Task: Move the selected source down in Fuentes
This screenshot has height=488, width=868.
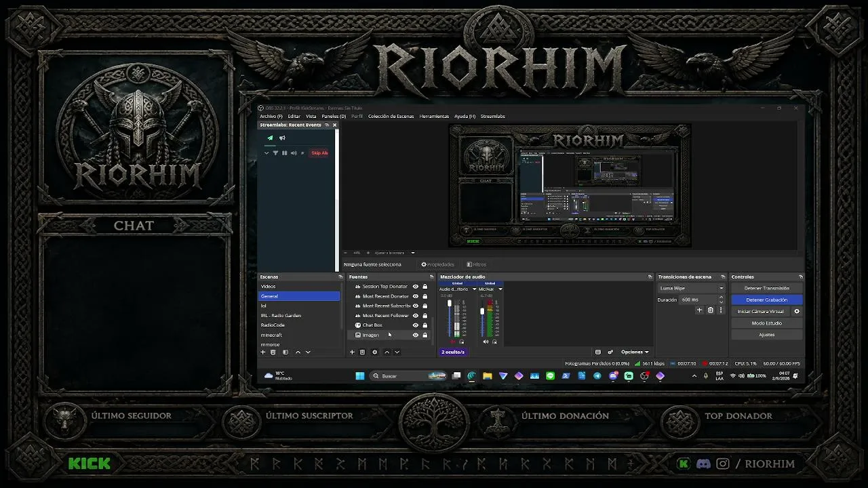Action: tap(397, 352)
